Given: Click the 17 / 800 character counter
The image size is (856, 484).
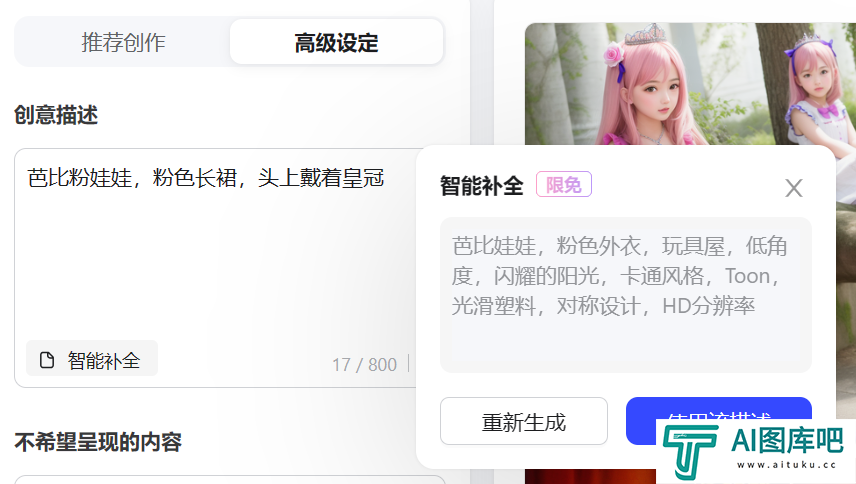Looking at the screenshot, I should pos(364,365).
